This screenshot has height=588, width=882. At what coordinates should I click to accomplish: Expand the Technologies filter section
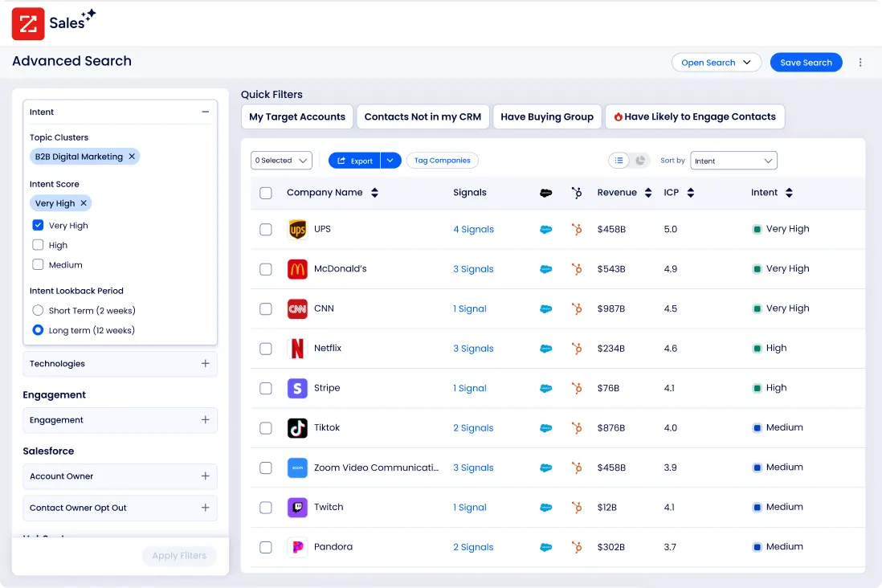(x=205, y=364)
